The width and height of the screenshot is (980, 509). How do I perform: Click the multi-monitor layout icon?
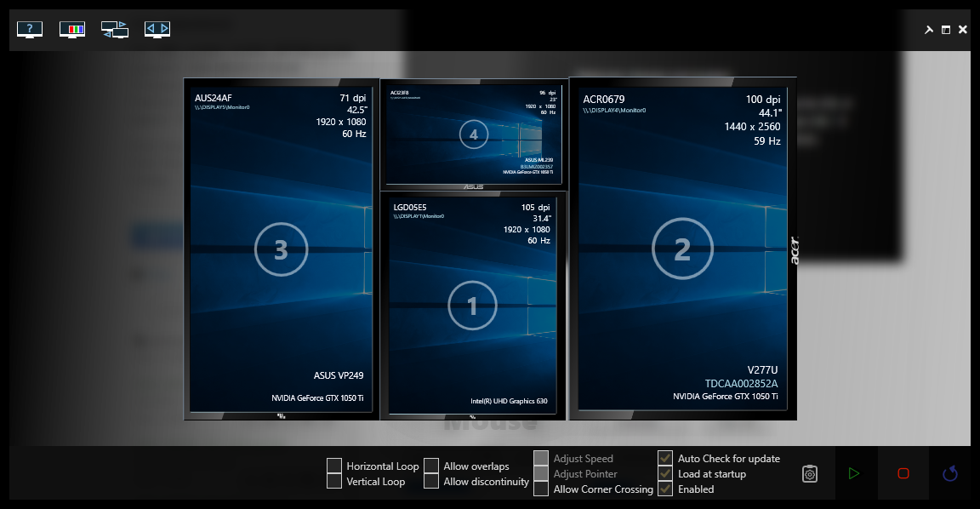(114, 30)
